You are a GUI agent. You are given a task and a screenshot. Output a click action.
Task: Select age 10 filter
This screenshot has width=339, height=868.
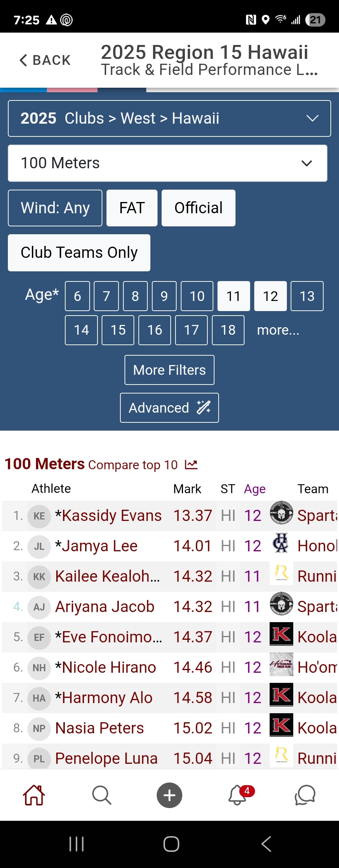[197, 296]
